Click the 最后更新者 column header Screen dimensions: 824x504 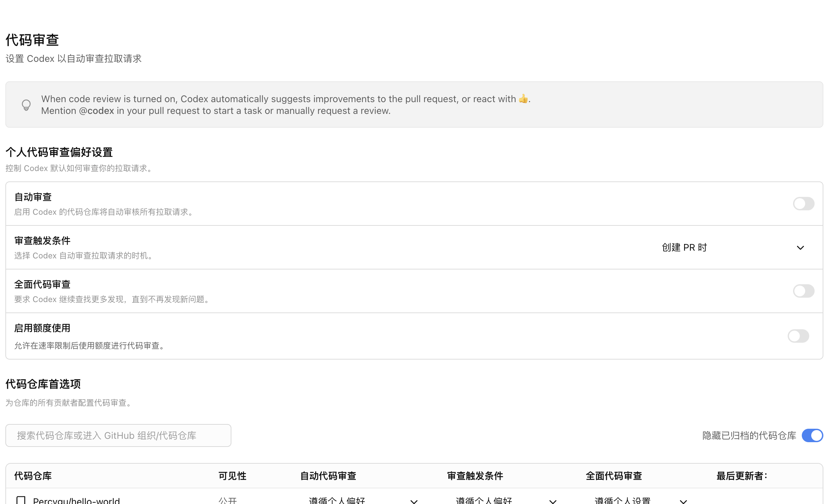coord(742,476)
